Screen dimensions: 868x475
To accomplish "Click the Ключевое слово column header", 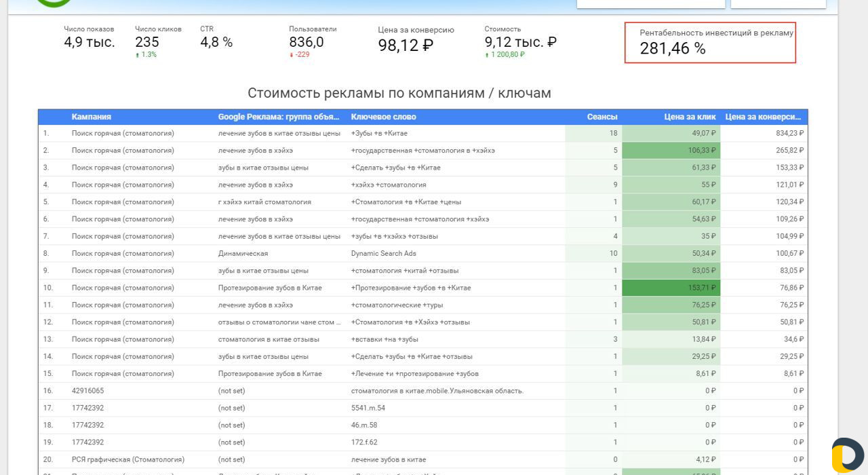I will tap(383, 117).
